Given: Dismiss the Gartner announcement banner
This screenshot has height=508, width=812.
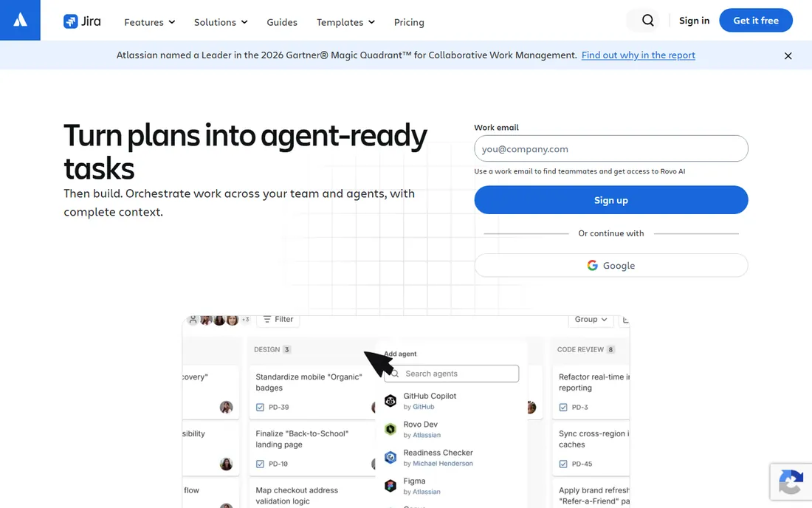Looking at the screenshot, I should coord(788,55).
